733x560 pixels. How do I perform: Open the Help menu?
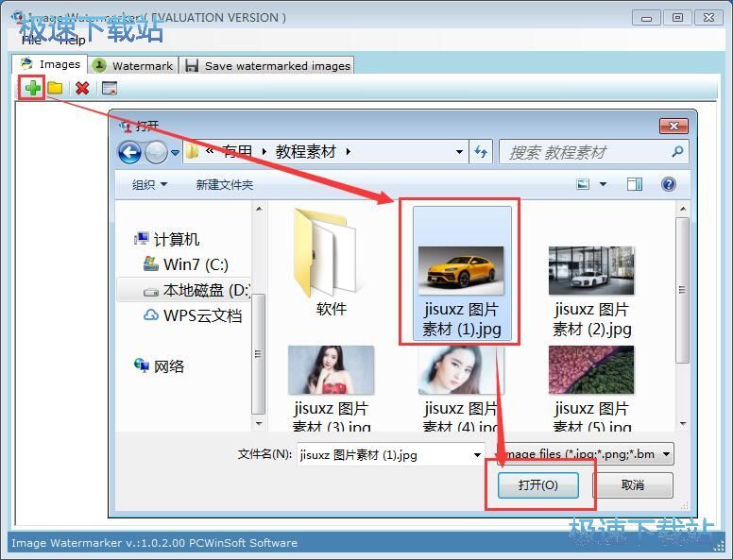[73, 41]
